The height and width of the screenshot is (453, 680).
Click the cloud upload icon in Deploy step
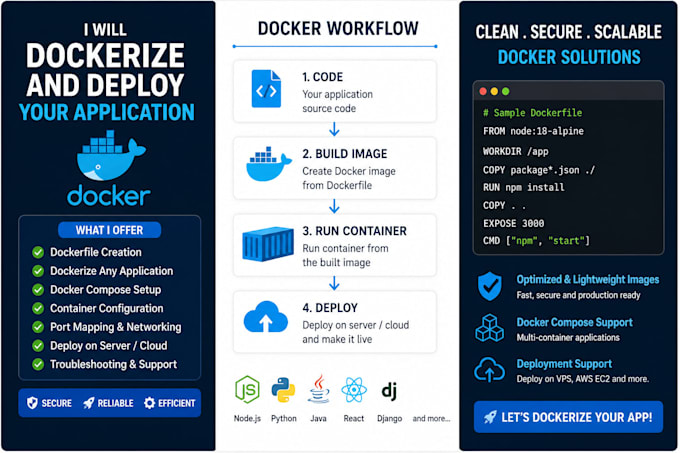266,317
